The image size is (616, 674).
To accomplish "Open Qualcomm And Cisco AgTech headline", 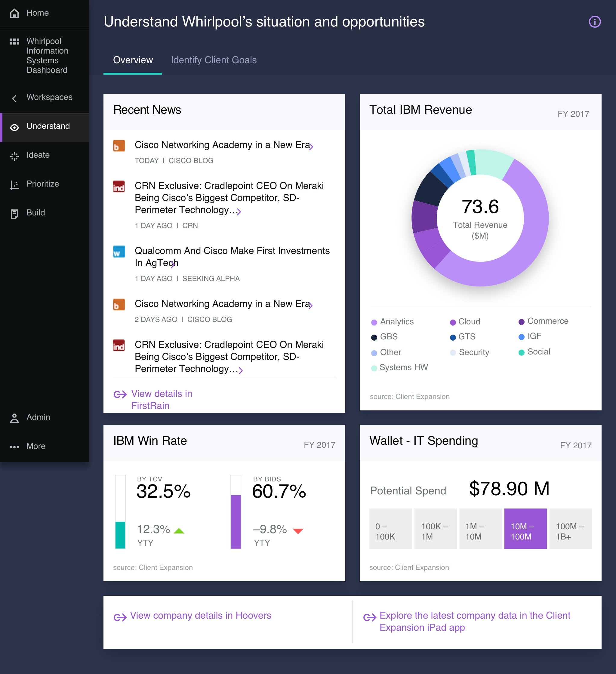I will point(232,257).
